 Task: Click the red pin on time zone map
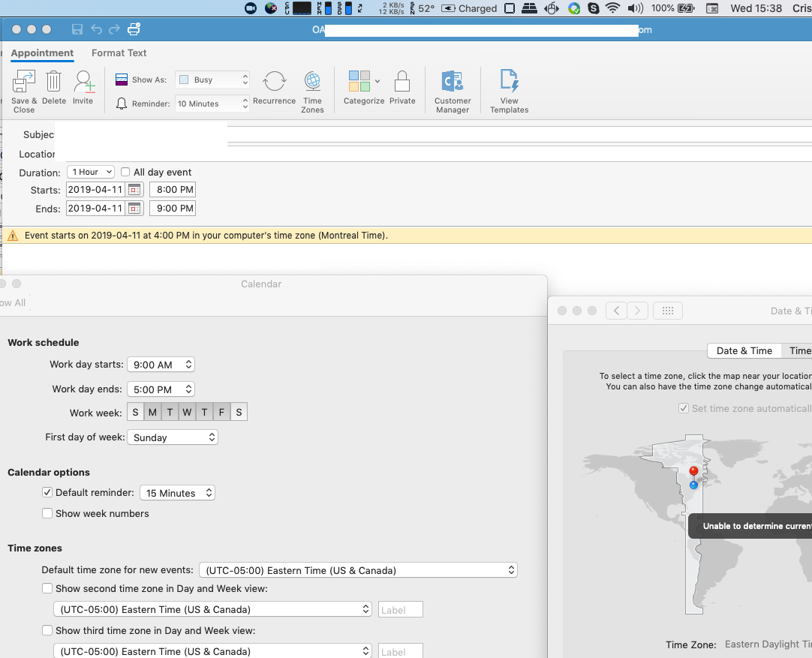693,470
